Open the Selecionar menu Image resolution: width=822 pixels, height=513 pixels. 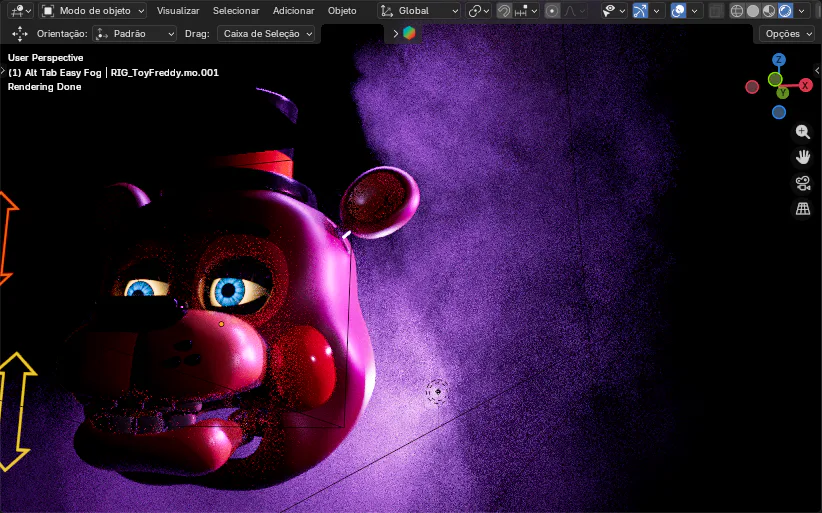(x=236, y=10)
